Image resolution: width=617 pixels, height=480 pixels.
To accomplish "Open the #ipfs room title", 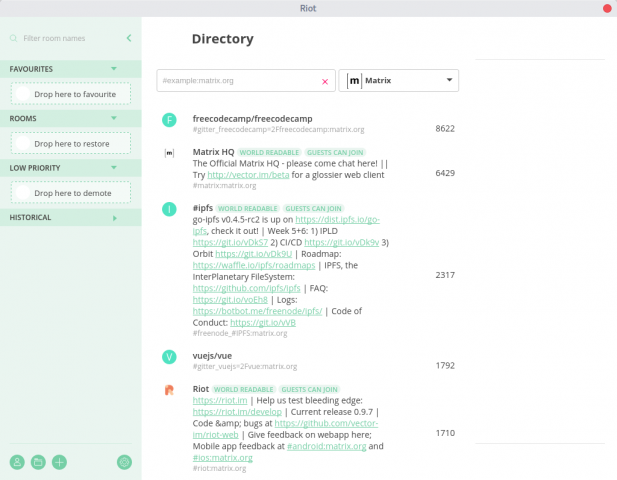I will coord(203,208).
